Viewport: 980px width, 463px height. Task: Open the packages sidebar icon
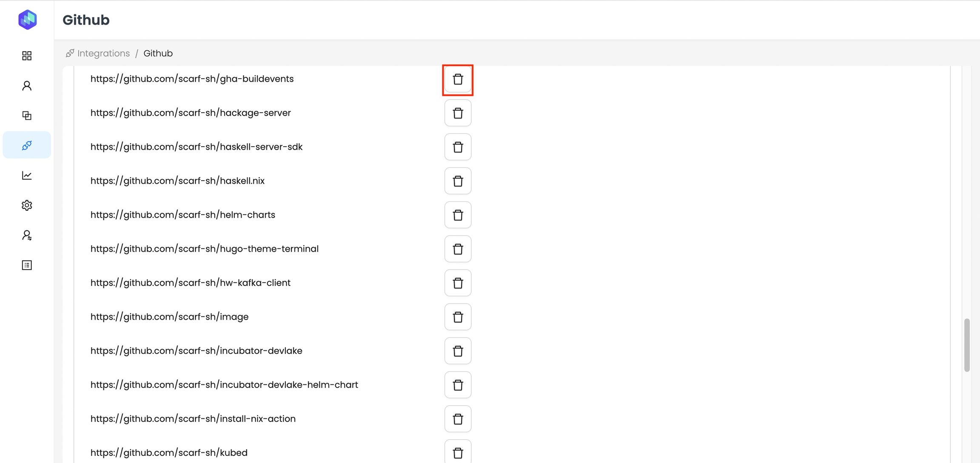click(27, 116)
